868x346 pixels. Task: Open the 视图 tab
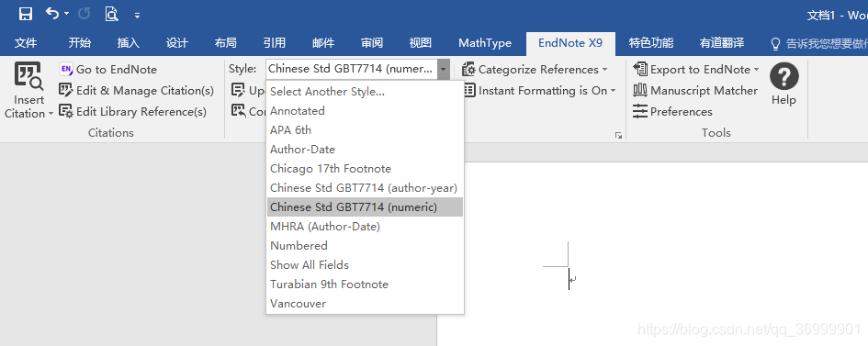420,43
